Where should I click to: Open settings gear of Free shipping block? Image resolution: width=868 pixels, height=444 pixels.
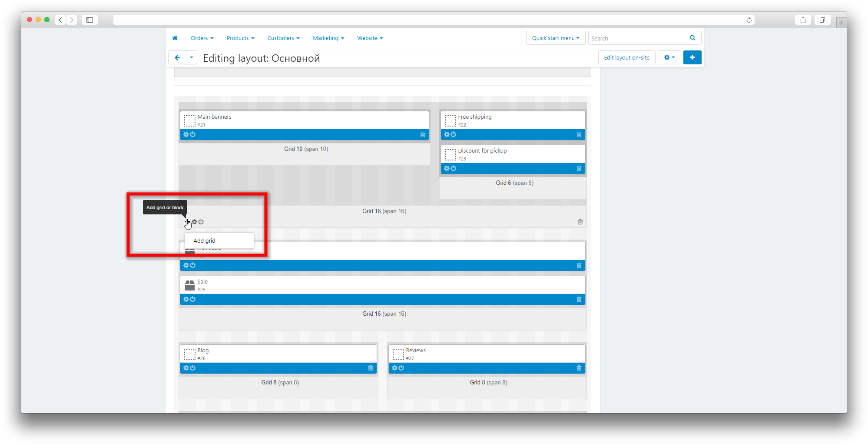(447, 135)
